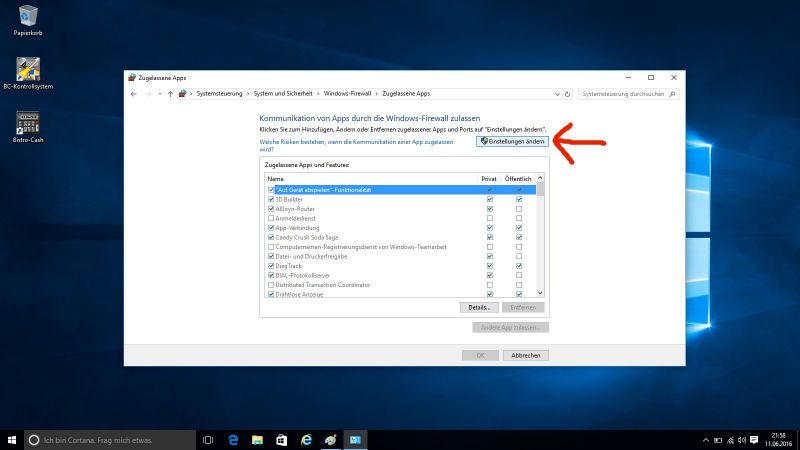Click System und Sicherheit breadcrumb
The width and height of the screenshot is (800, 450).
click(x=283, y=94)
